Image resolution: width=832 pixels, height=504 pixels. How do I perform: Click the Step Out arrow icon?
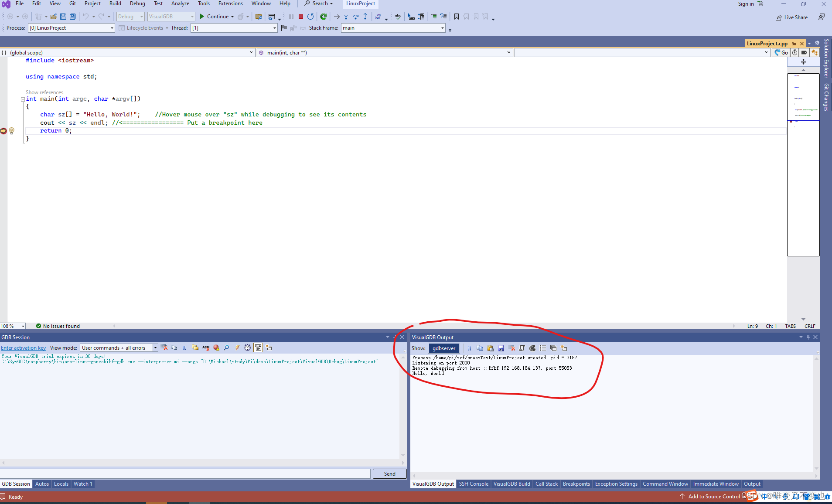[365, 17]
